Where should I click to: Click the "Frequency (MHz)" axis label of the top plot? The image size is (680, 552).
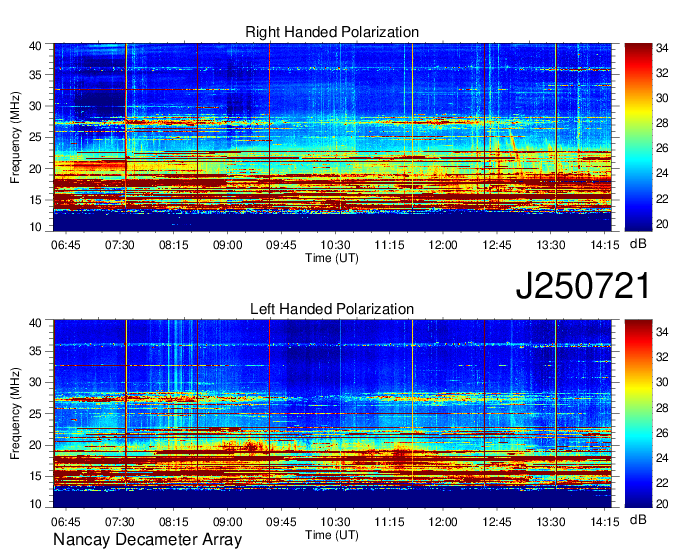click(15, 137)
